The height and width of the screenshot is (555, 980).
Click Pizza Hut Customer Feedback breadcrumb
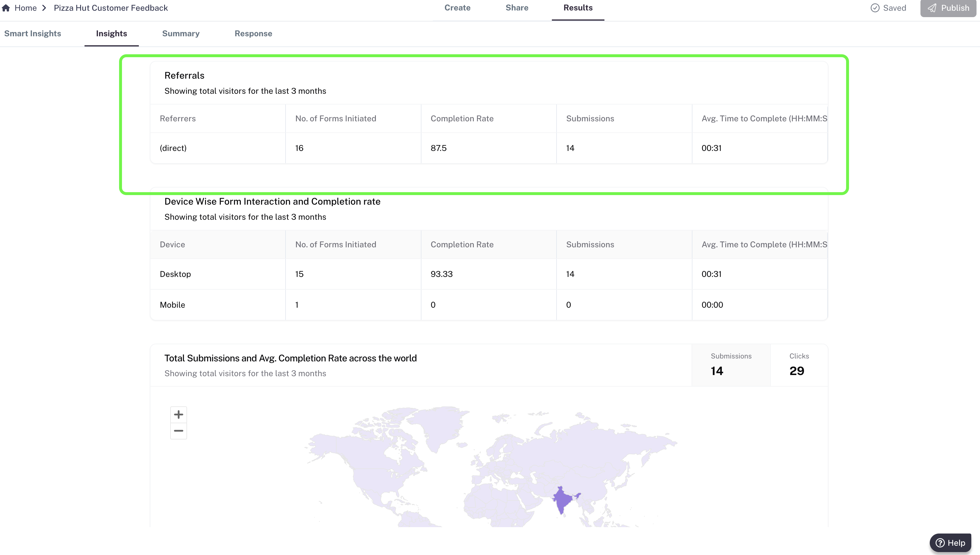coord(111,8)
